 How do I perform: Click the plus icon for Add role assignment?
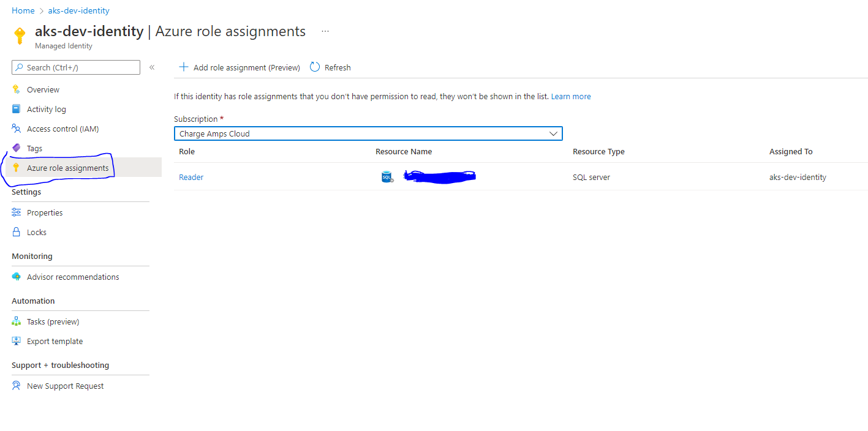(x=183, y=67)
